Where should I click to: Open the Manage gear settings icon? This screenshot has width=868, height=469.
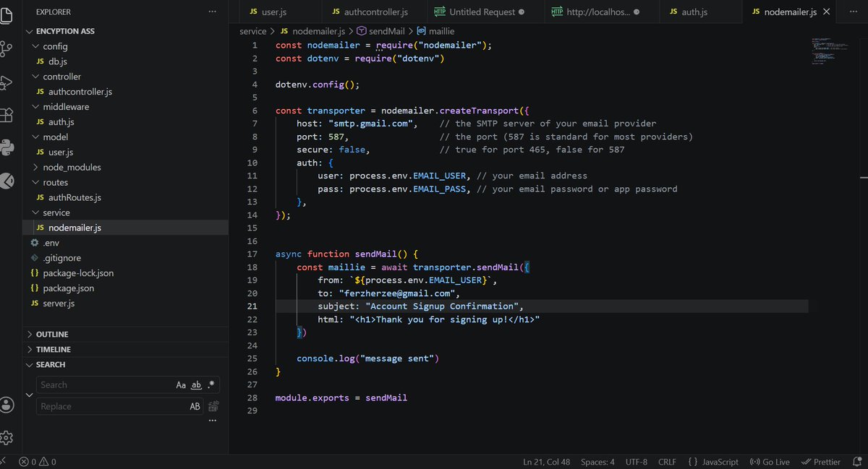pyautogui.click(x=7, y=437)
